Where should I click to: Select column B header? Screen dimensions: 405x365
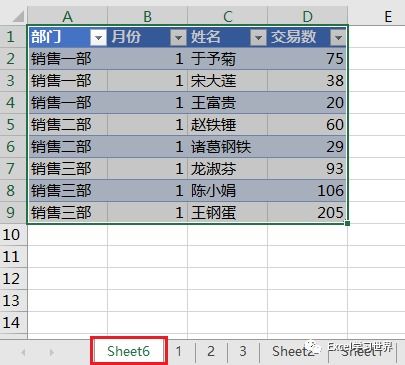click(x=147, y=16)
